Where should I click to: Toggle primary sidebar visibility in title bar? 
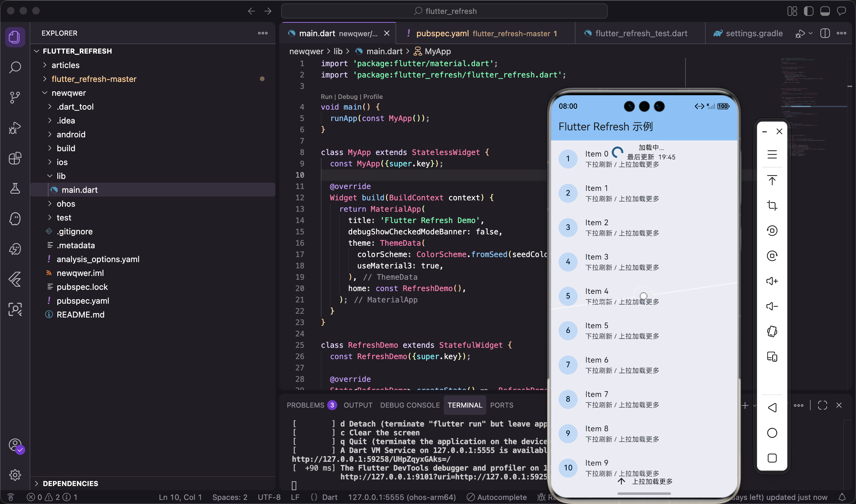[808, 11]
